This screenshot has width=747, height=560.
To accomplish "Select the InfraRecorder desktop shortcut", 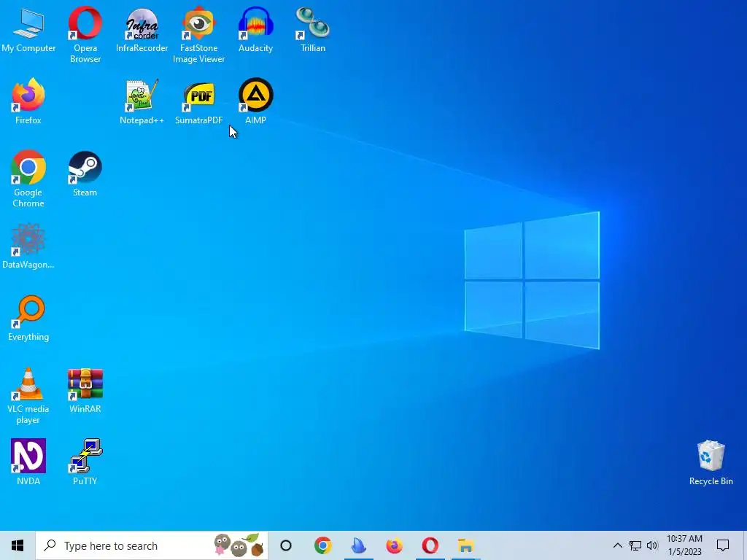I will pos(142,29).
